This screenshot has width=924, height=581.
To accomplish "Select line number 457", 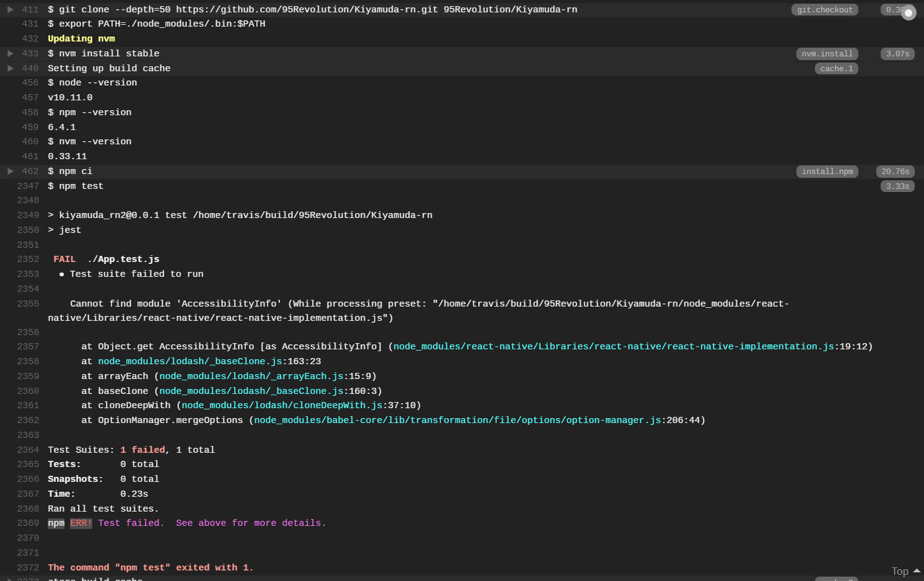I will [x=30, y=97].
